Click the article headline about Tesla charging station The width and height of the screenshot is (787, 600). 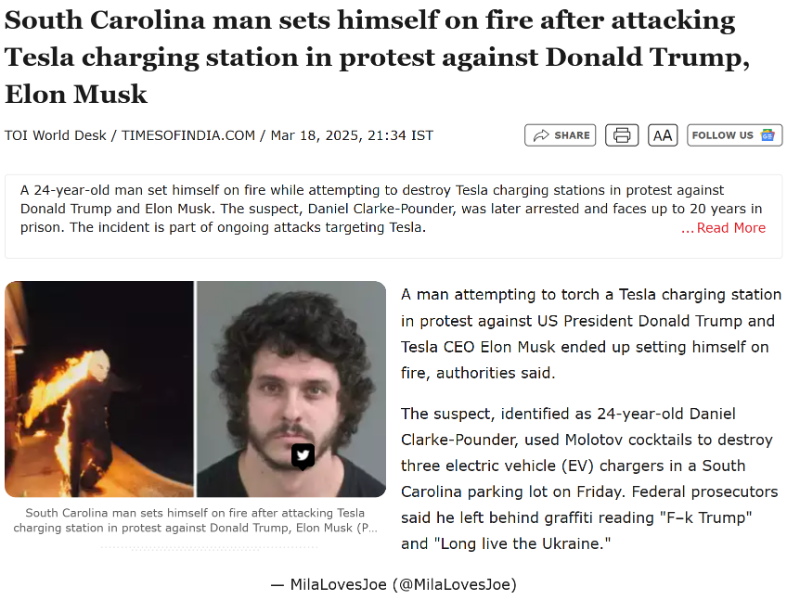point(376,57)
